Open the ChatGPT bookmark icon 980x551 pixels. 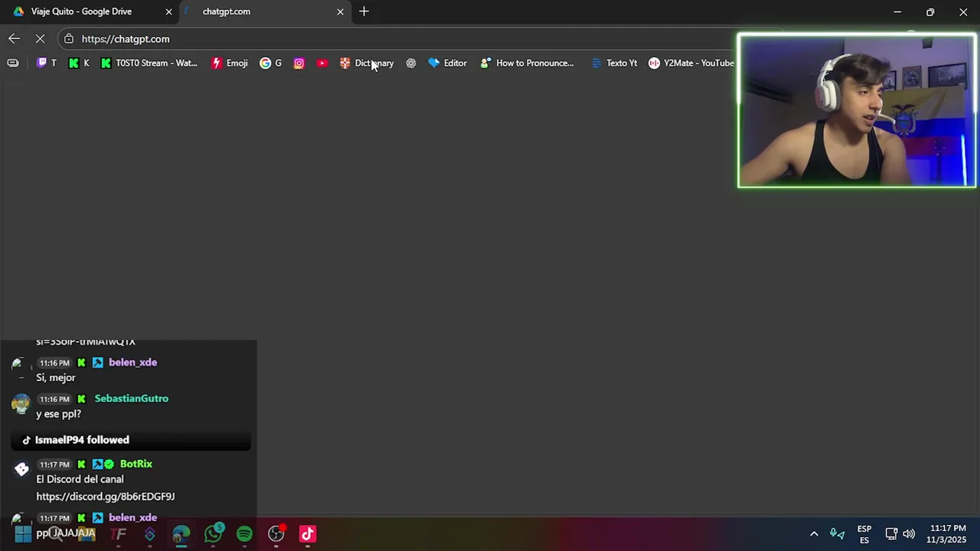[411, 63]
